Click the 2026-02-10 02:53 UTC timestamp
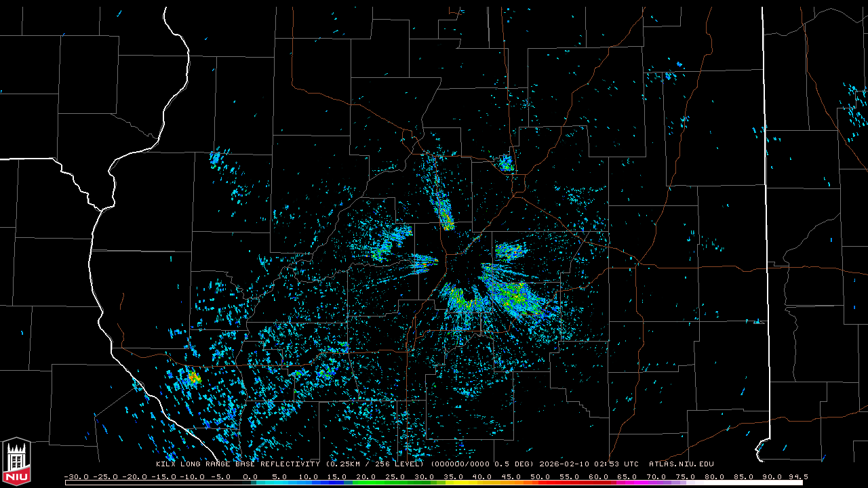This screenshot has width=868, height=488. coord(589,464)
